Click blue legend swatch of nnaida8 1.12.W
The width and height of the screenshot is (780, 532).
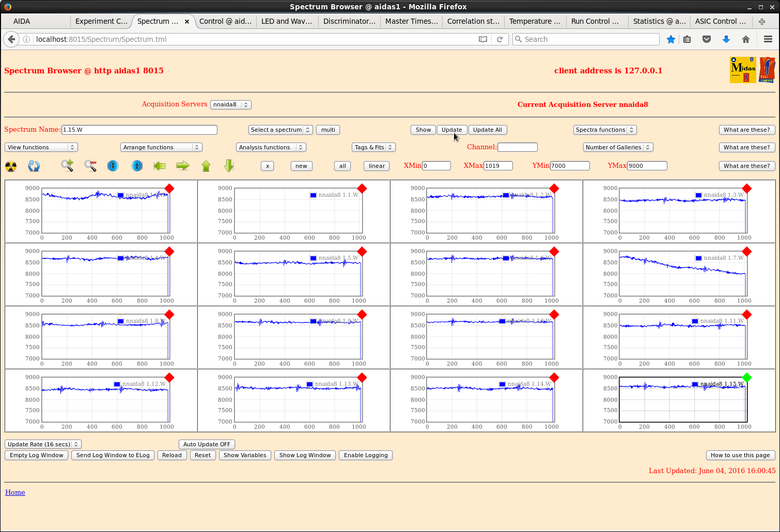coord(117,384)
